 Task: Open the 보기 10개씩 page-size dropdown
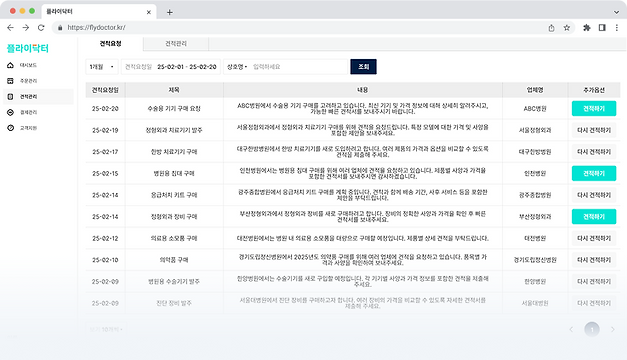click(x=106, y=330)
